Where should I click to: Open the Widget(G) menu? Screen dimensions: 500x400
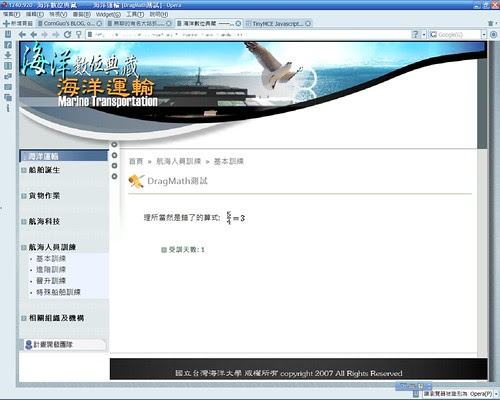pyautogui.click(x=108, y=14)
